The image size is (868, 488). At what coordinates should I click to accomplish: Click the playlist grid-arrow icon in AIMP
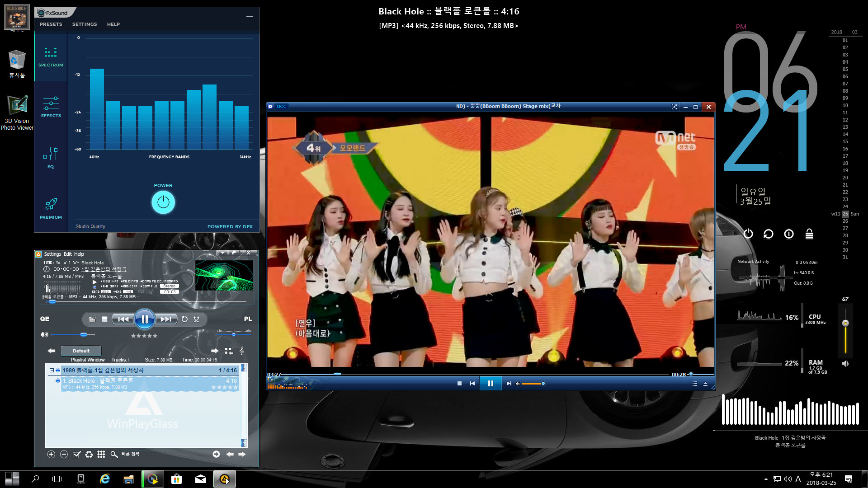pos(229,351)
